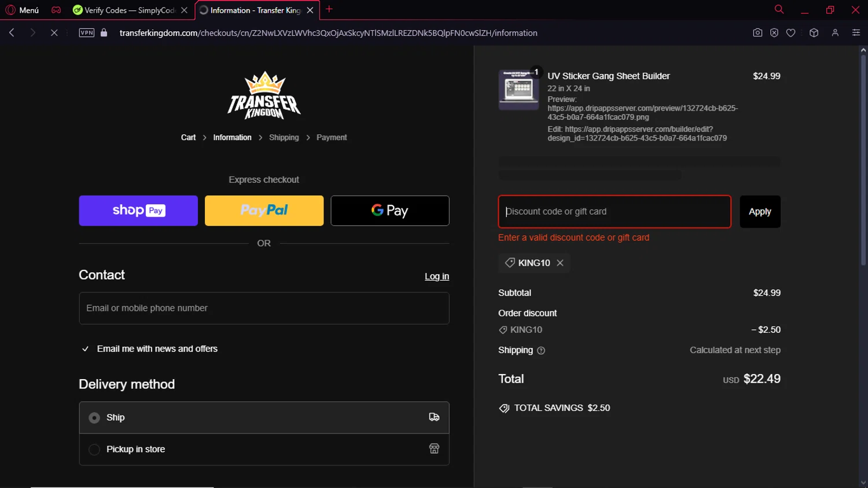868x488 pixels.
Task: Pay with Google Pay
Action: (x=390, y=211)
